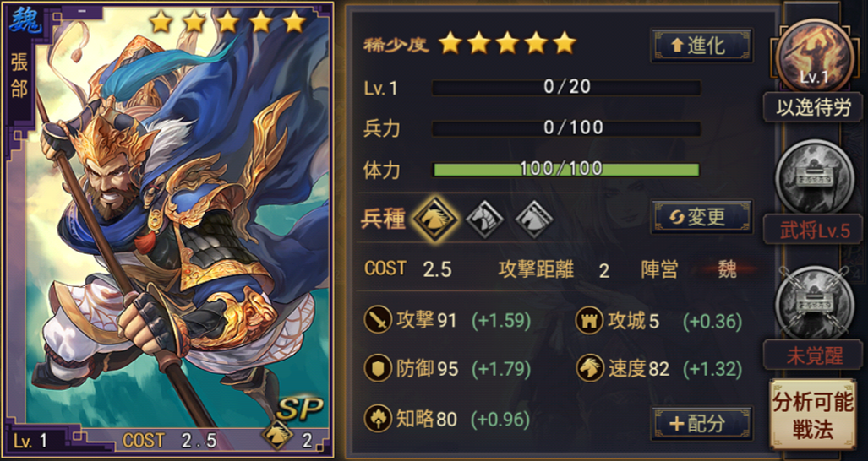Tap the 張郃 general card artwork

pos(169,230)
